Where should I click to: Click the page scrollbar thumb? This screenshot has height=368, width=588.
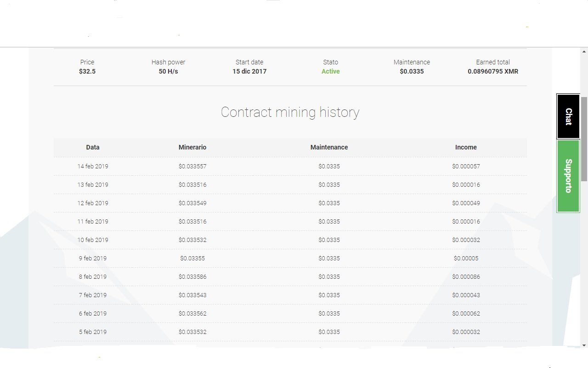(584, 139)
